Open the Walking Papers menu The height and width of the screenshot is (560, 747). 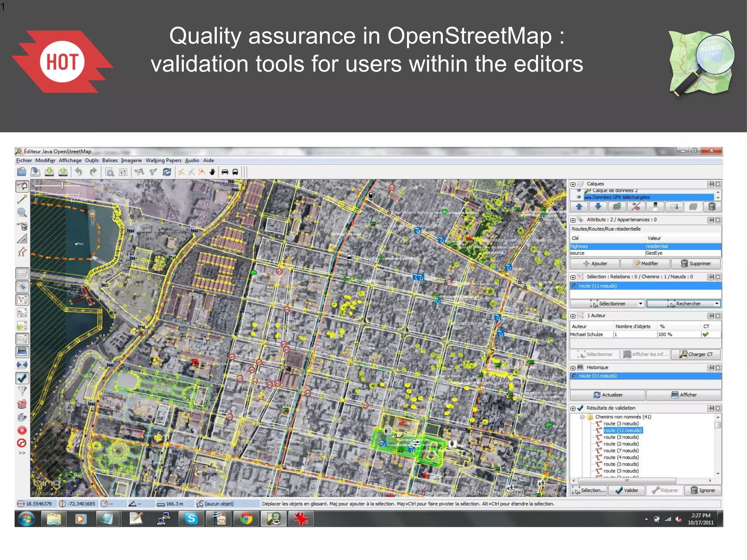click(163, 160)
